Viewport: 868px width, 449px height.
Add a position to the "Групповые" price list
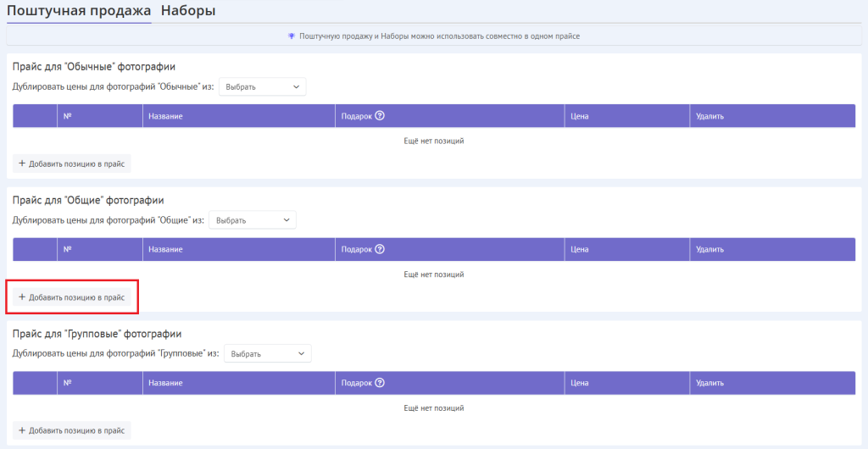point(72,430)
